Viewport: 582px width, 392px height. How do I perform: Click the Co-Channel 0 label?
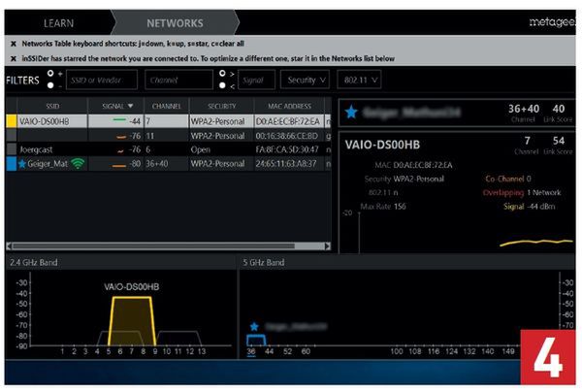[508, 179]
